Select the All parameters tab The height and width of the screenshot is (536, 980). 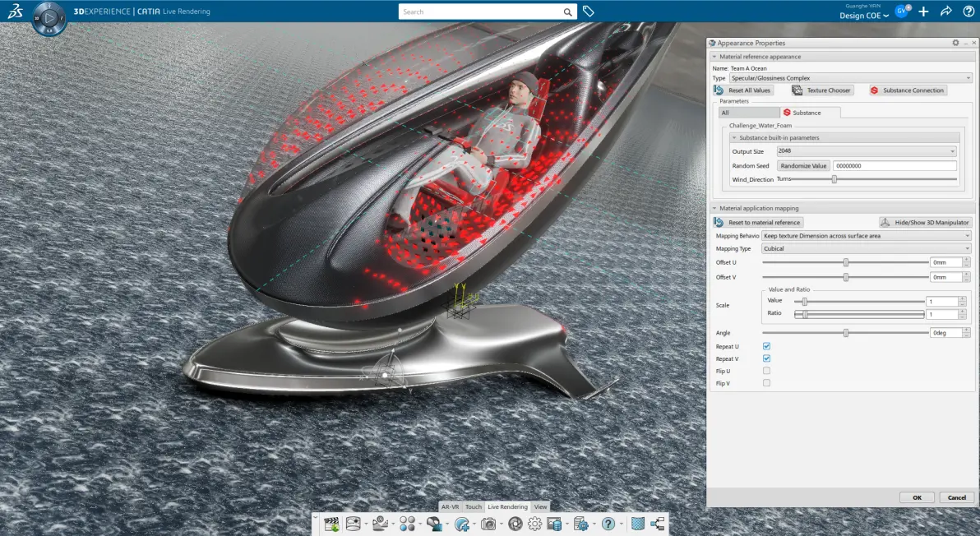pyautogui.click(x=749, y=113)
